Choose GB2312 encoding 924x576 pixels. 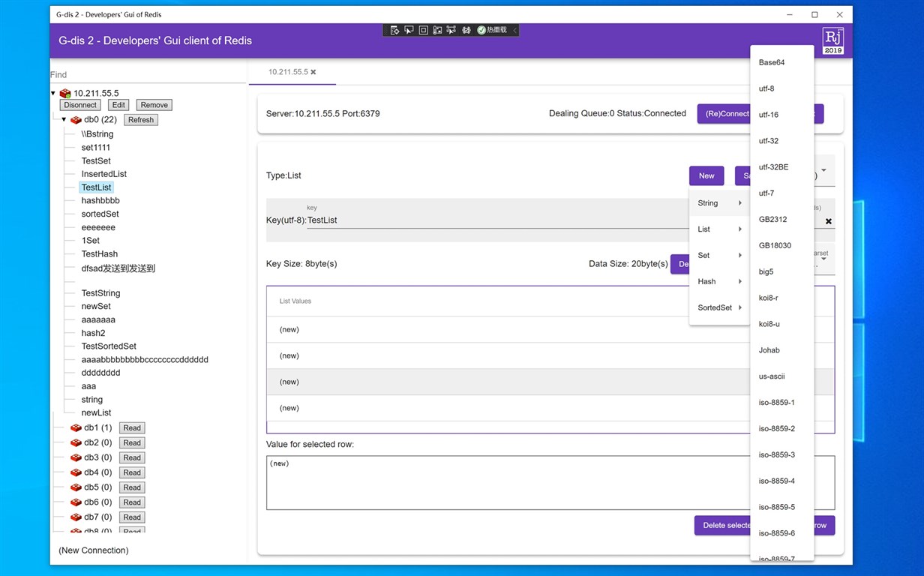pyautogui.click(x=782, y=220)
